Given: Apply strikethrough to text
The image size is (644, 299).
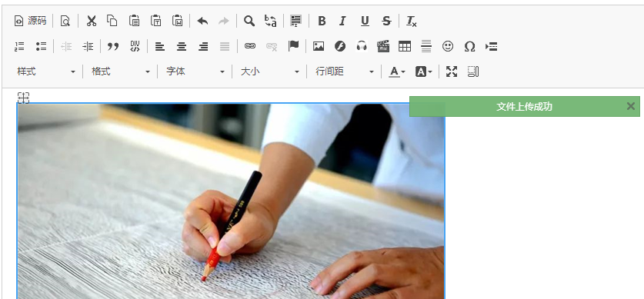Looking at the screenshot, I should coord(386,21).
